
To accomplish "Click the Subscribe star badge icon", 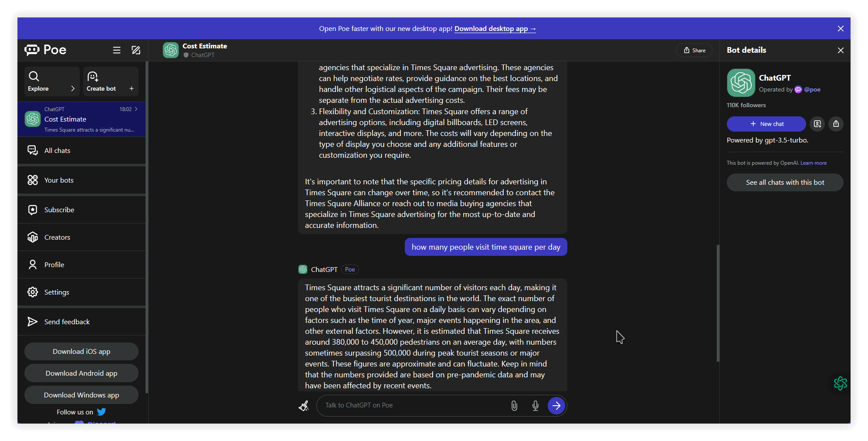I will [33, 210].
